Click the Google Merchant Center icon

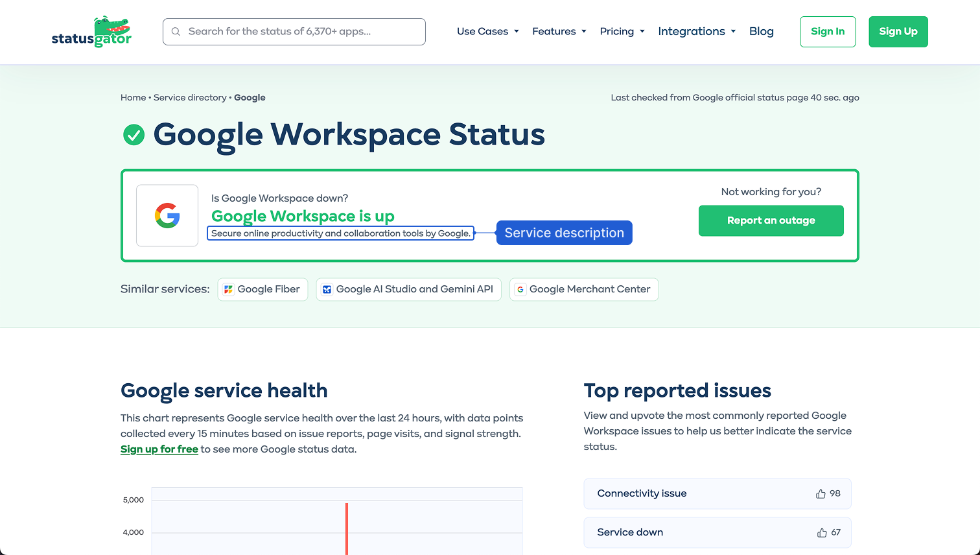tap(520, 289)
